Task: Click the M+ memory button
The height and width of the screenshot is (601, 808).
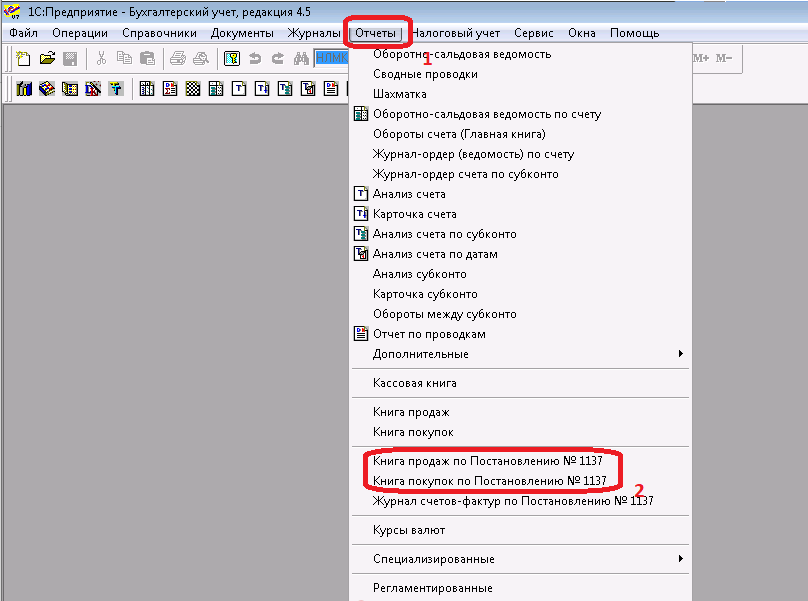Action: (x=701, y=58)
